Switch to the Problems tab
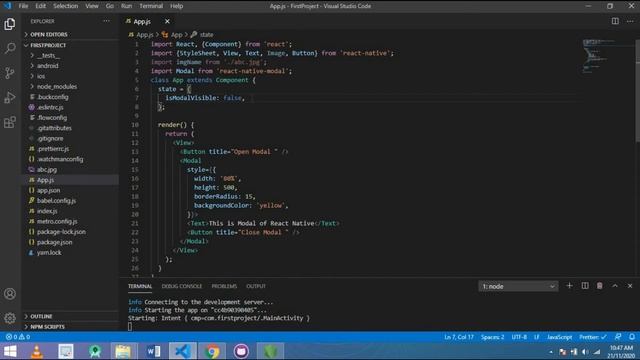 pos(224,287)
